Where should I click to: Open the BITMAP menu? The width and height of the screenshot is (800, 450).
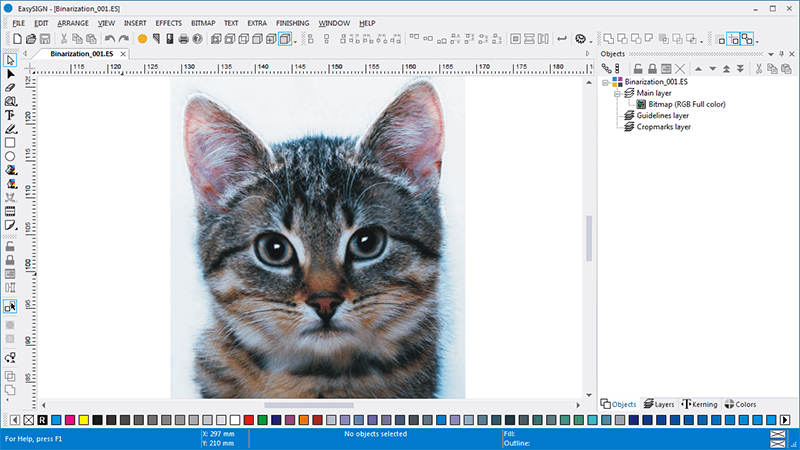pos(204,22)
